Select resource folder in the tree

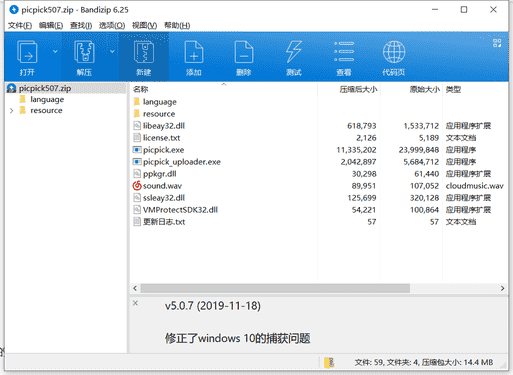pos(46,110)
